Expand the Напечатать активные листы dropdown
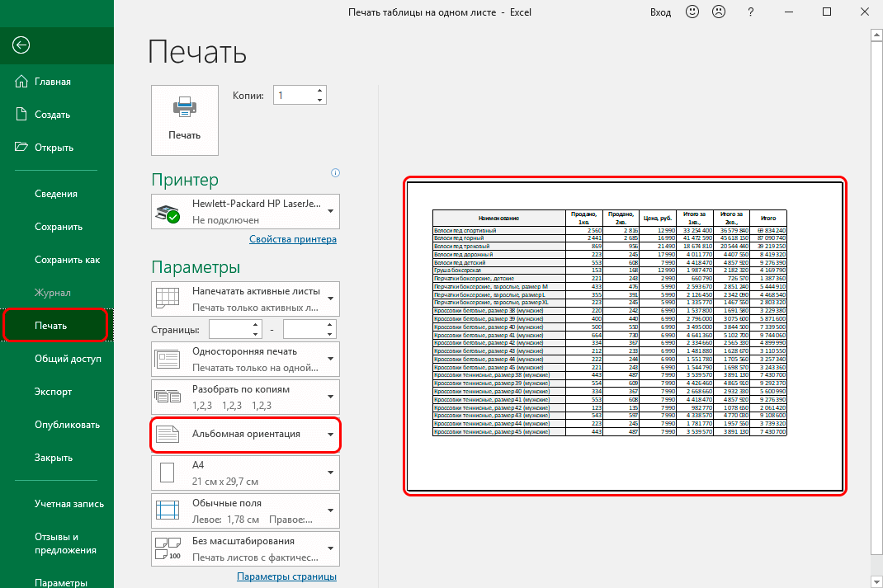Screen dimensions: 883x588 pyautogui.click(x=329, y=299)
